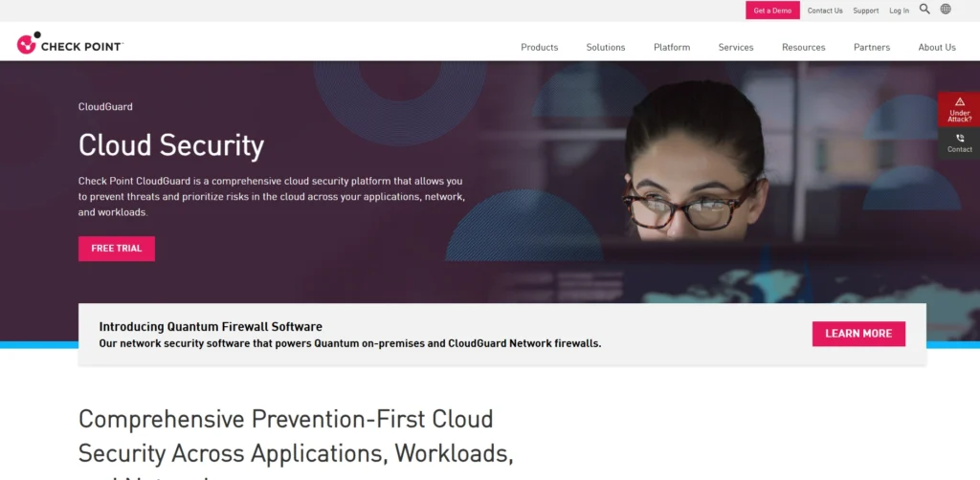
Task: Open the Support link
Action: [x=865, y=11]
